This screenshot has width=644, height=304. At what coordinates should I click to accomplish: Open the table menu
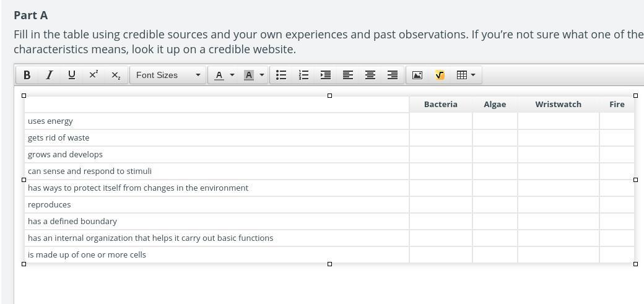tap(466, 75)
